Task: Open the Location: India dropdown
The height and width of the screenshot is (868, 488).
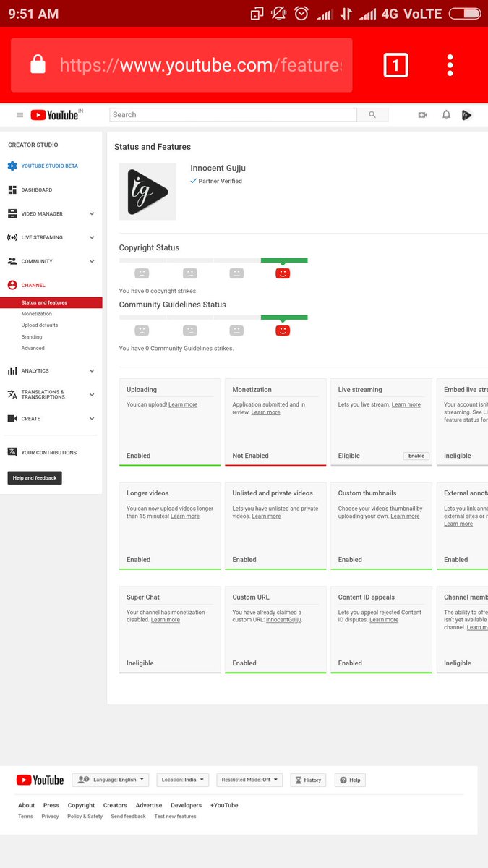Action: pos(182,780)
